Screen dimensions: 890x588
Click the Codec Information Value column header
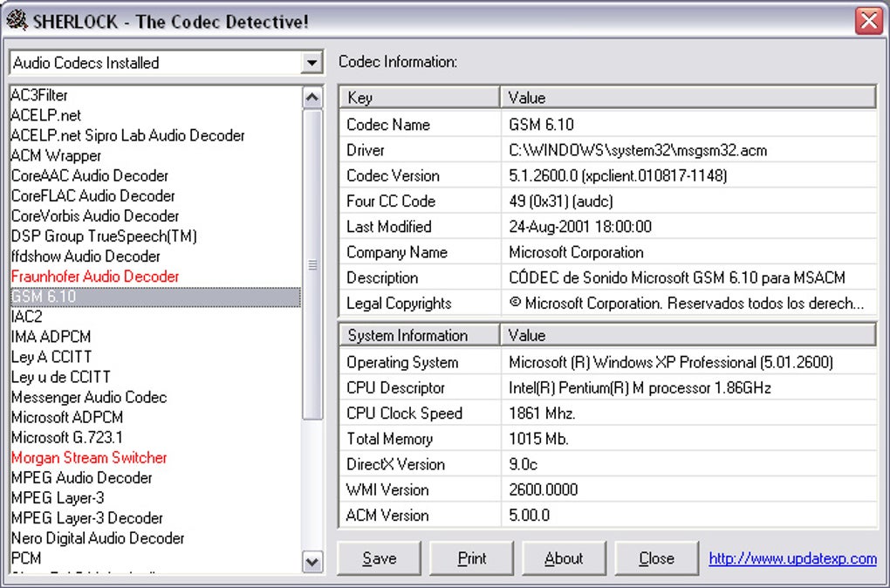688,98
